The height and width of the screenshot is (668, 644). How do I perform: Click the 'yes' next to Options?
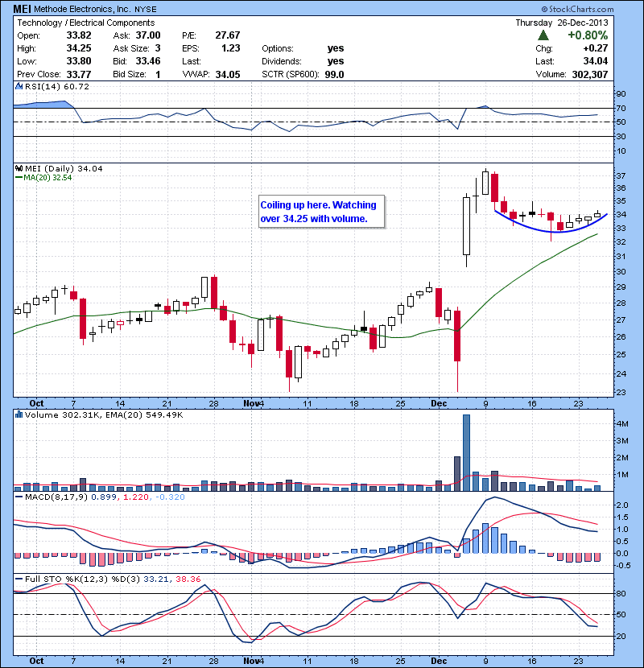[336, 48]
